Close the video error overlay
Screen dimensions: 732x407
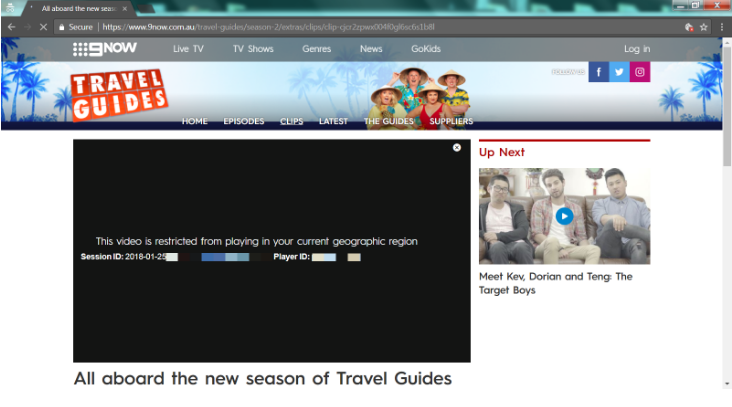pyautogui.click(x=457, y=147)
